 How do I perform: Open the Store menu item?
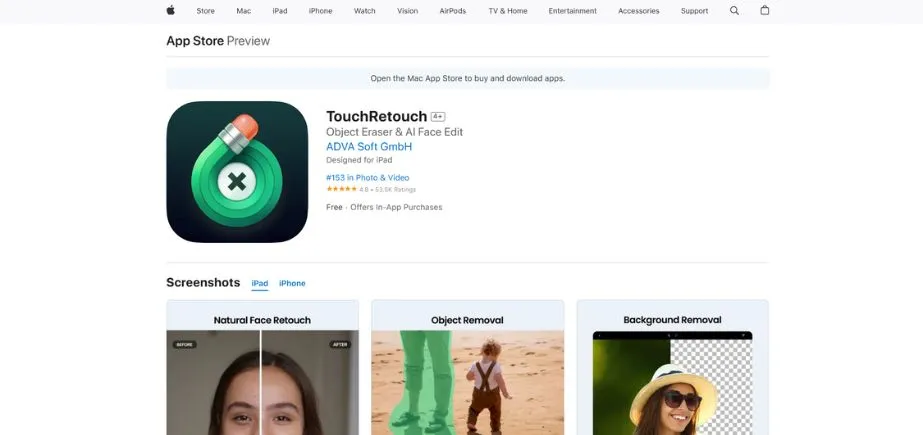point(205,11)
